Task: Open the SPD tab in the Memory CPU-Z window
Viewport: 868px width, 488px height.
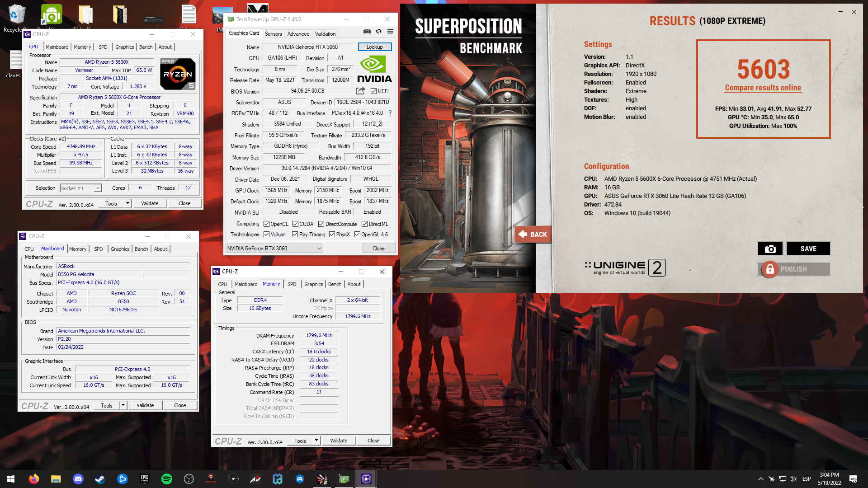Action: click(x=292, y=284)
